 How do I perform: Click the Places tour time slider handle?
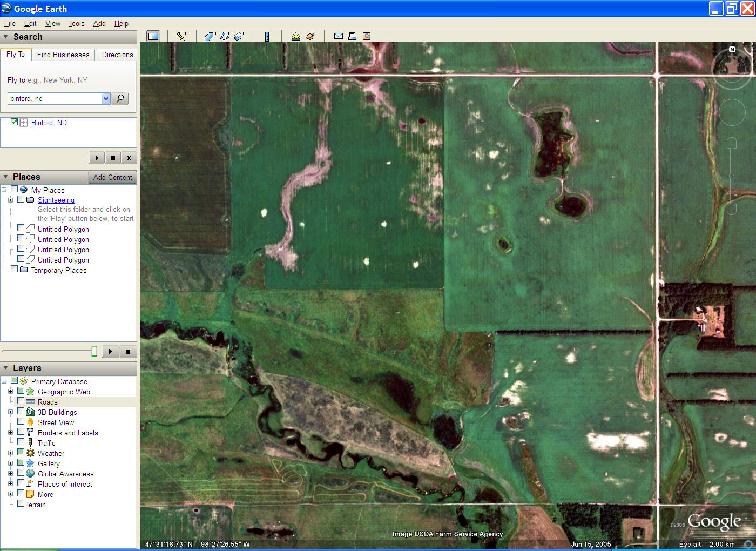(x=94, y=352)
